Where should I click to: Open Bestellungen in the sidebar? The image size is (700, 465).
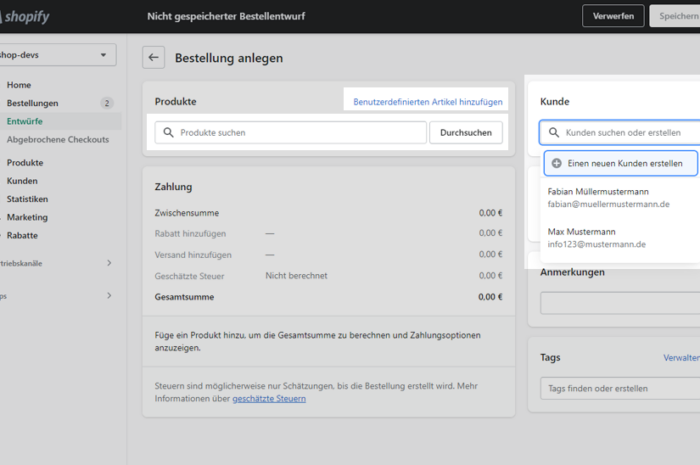point(32,103)
